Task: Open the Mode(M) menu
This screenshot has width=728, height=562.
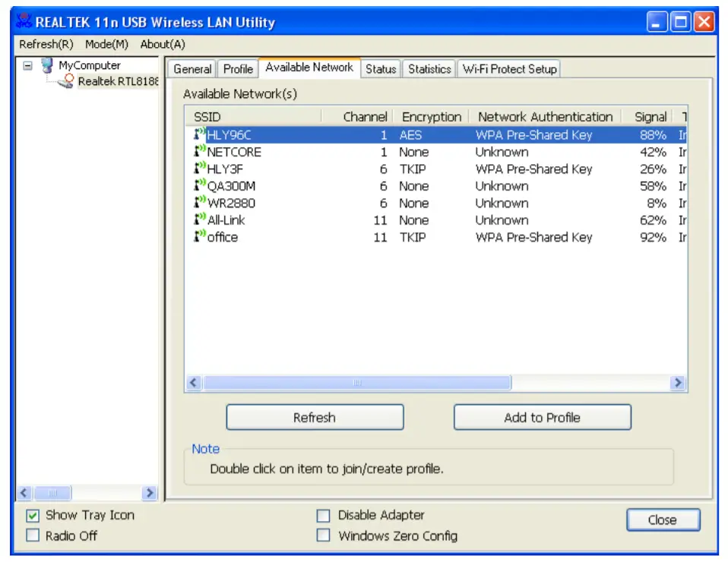Action: 106,45
